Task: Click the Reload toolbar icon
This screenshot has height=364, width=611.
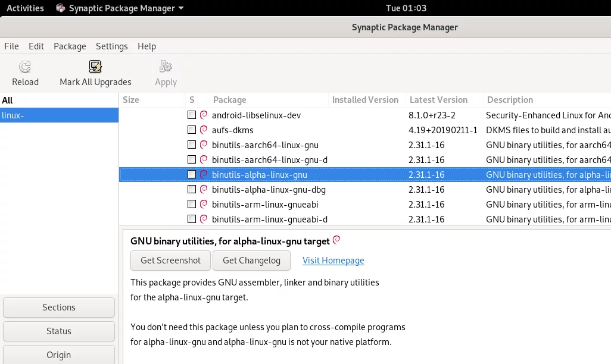Action: point(25,67)
